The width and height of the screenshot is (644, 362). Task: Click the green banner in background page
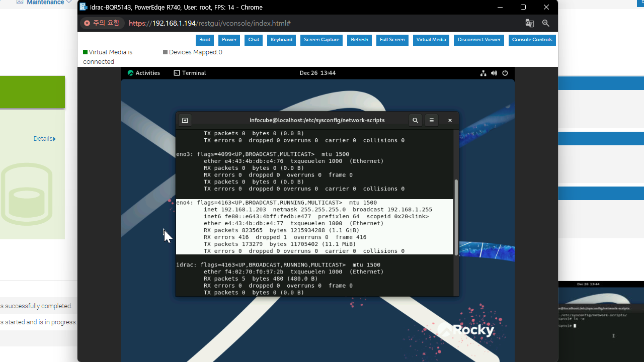[32, 92]
